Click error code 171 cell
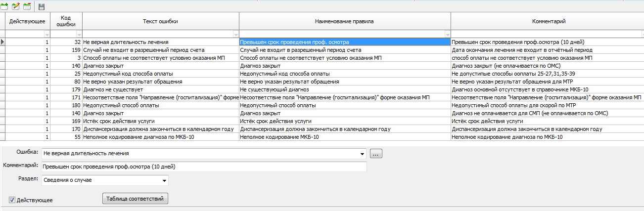This screenshot has width=644, height=211. coord(66,97)
